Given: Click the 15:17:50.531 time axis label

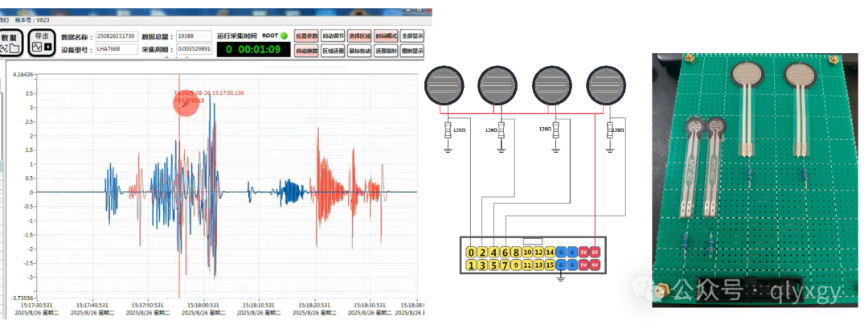Looking at the screenshot, I should coord(147,305).
